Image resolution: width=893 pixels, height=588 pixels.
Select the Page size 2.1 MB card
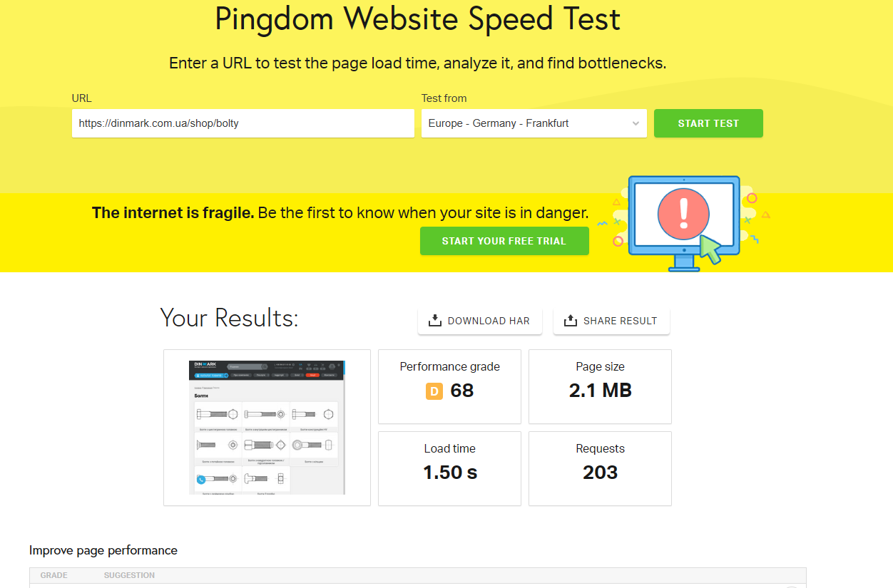click(x=600, y=386)
